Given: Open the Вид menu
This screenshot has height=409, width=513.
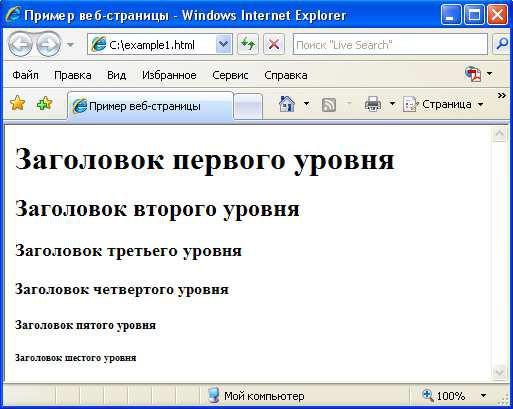Looking at the screenshot, I should pyautogui.click(x=117, y=75).
